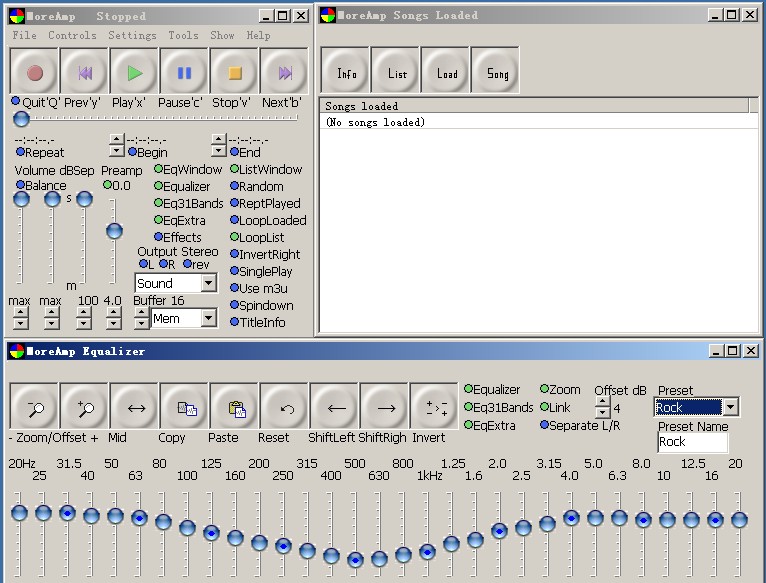
Task: Enable the LoopList option
Action: 236,238
